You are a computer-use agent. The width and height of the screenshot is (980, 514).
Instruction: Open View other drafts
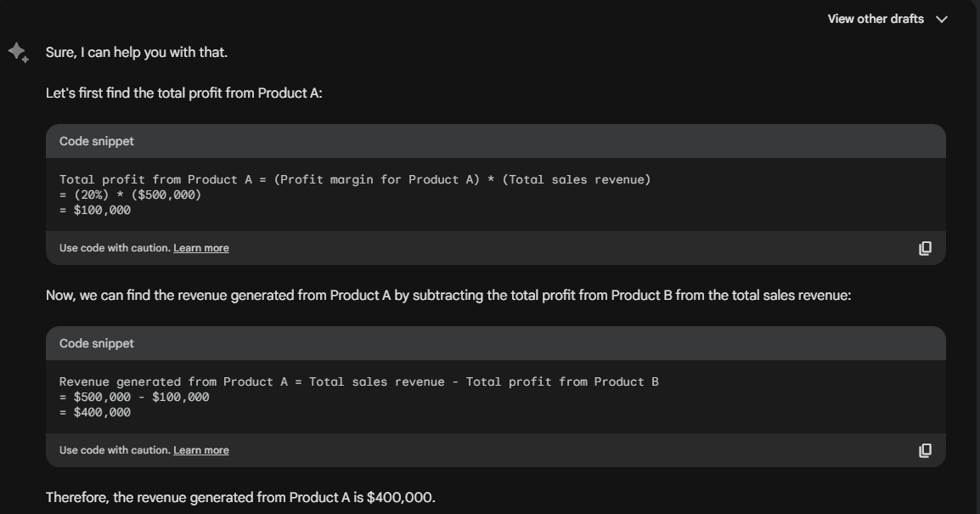coord(876,19)
